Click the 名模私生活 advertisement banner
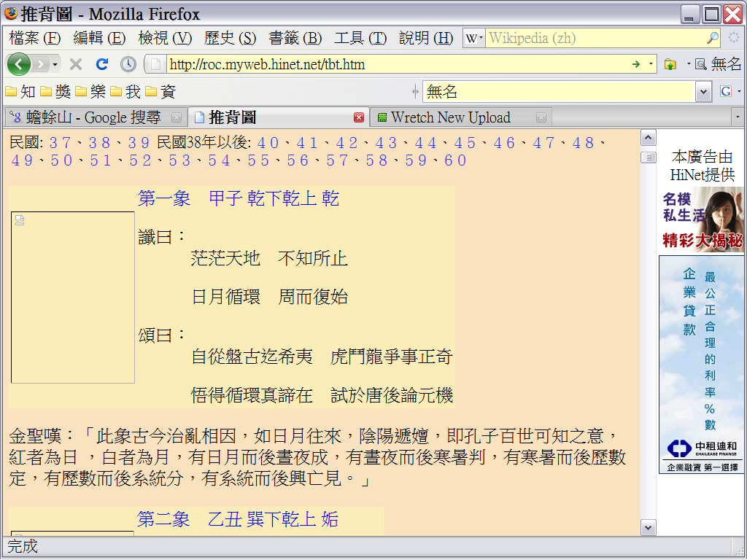 click(703, 219)
